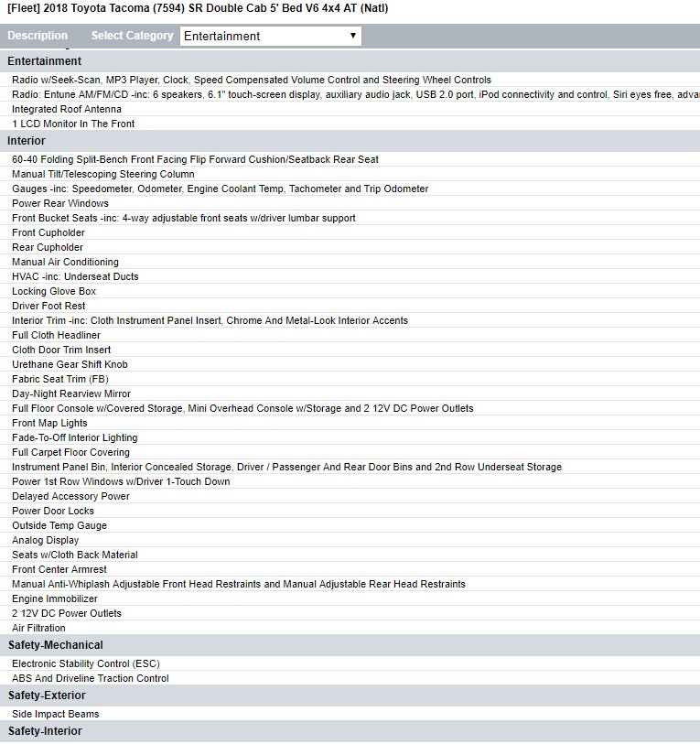Click the Rear Cupholder row
The height and width of the screenshot is (744, 700).
coord(350,248)
